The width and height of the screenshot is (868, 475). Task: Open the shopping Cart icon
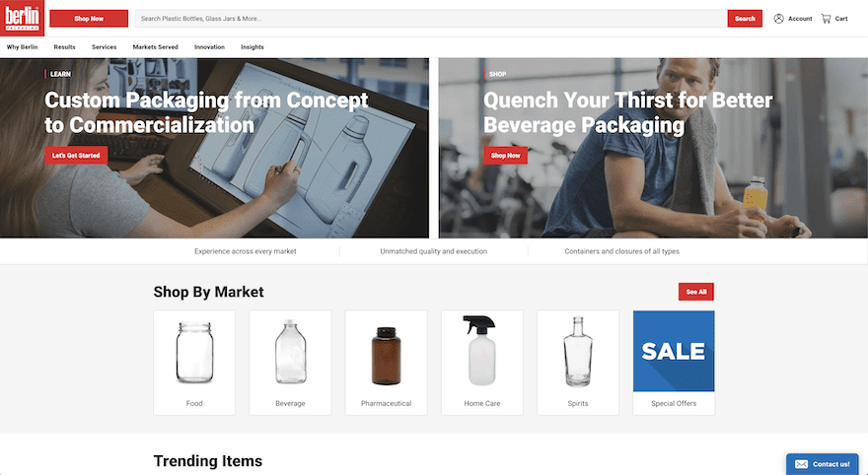[x=826, y=19]
